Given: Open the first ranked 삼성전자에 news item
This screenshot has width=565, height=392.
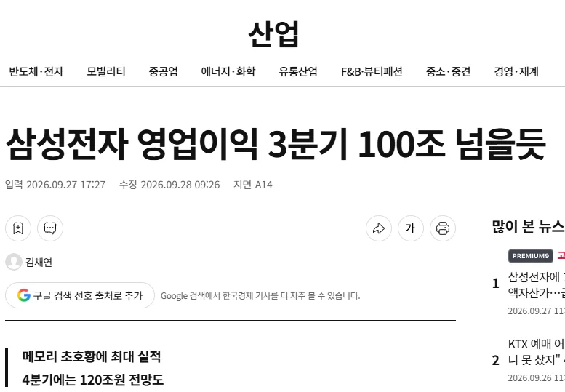Looking at the screenshot, I should click(x=536, y=284).
